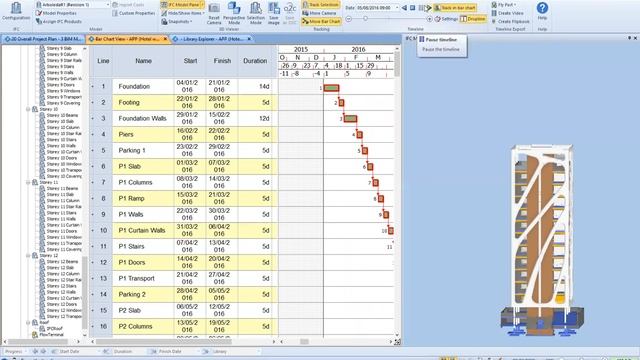The width and height of the screenshot is (640, 360).
Task: Click the tree panel vertical scrollbar
Action: [85, 293]
